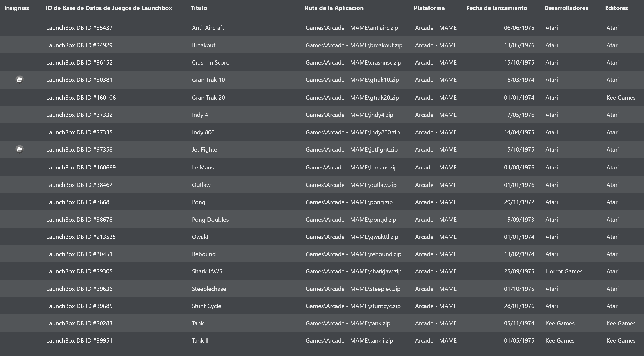This screenshot has height=356, width=644.
Task: Click Arcade - MAME platform in Pong row
Action: pos(436,202)
